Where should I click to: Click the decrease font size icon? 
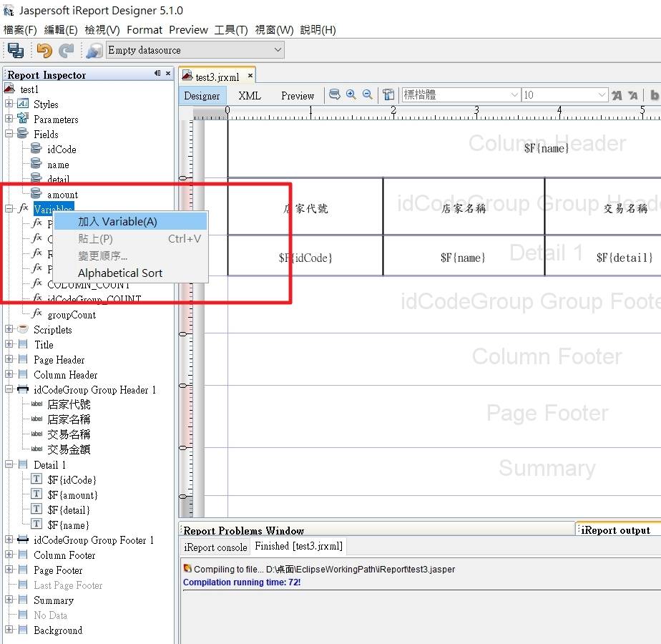point(633,95)
